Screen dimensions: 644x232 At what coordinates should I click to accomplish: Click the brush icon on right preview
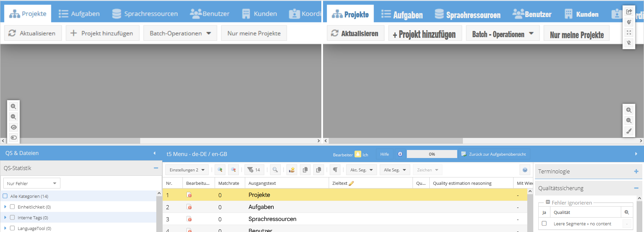(629, 131)
